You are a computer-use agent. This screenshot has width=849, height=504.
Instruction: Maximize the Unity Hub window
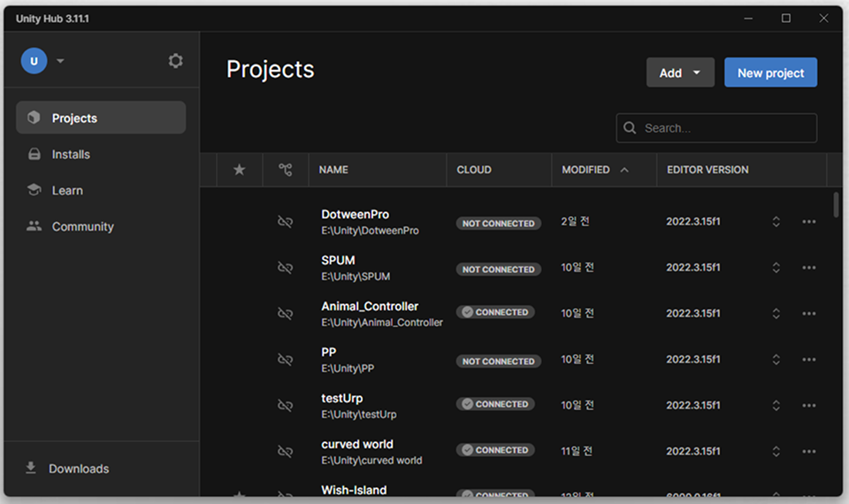pyautogui.click(x=785, y=19)
